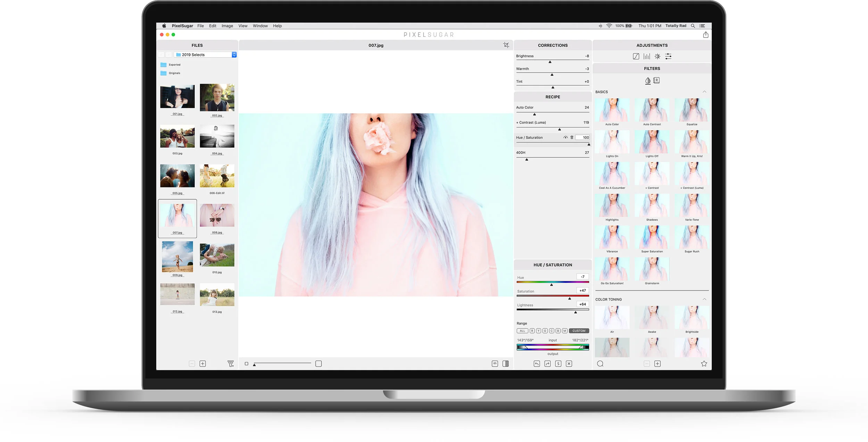
Task: Open the Curves adjustment icon
Action: coord(636,56)
